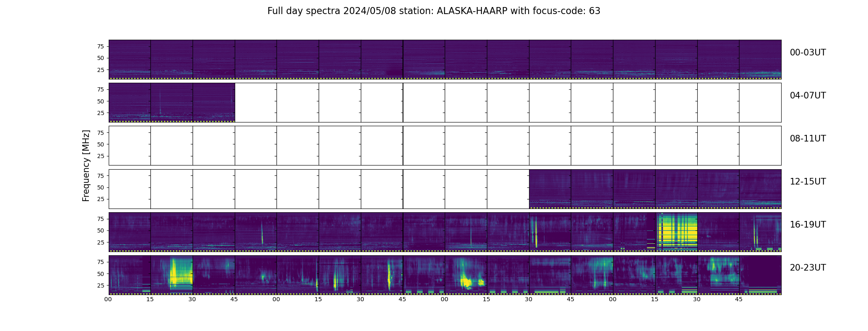Image resolution: width=868 pixels, height=331 pixels.
Task: Select the '16-19UT' row label
Action: tap(808, 225)
